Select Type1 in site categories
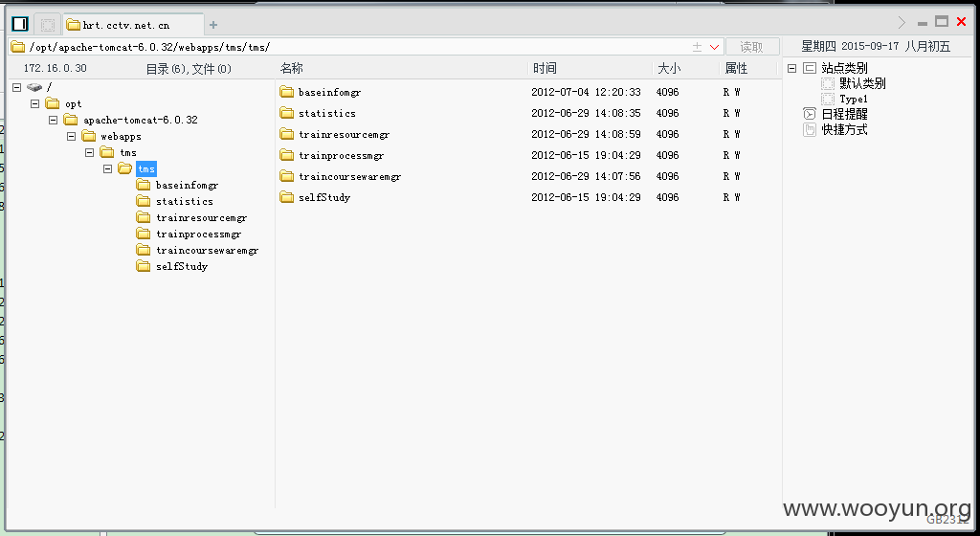 coord(853,100)
